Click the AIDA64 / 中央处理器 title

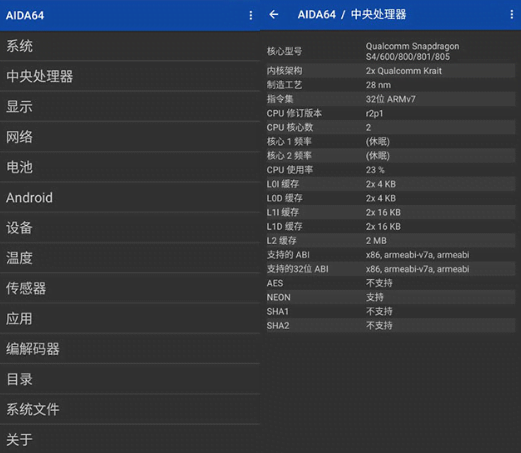(352, 14)
